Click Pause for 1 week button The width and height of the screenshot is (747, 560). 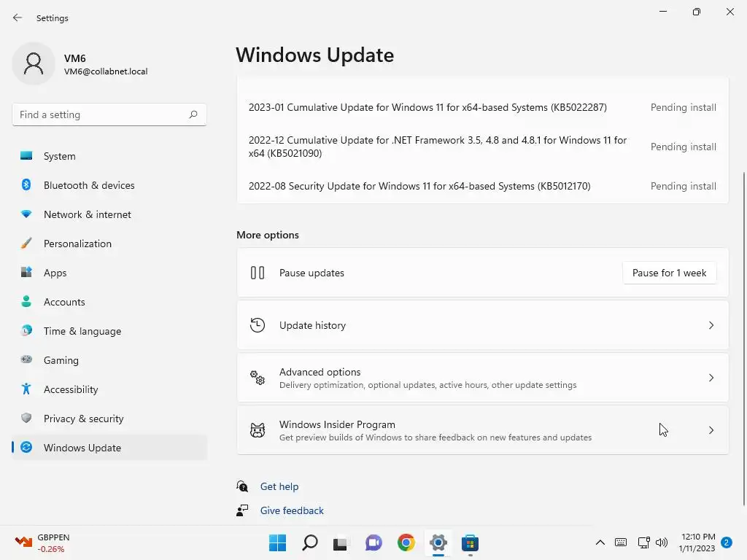coord(669,273)
